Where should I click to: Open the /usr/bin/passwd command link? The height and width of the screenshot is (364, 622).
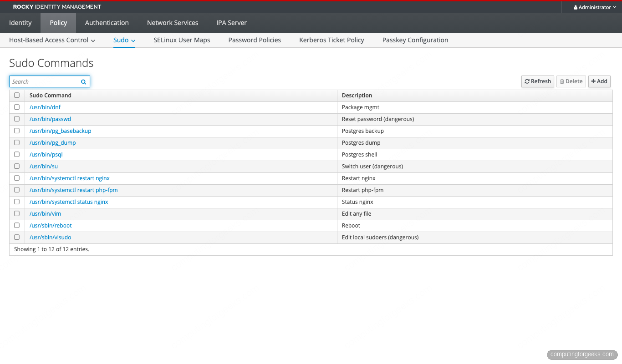pos(50,119)
